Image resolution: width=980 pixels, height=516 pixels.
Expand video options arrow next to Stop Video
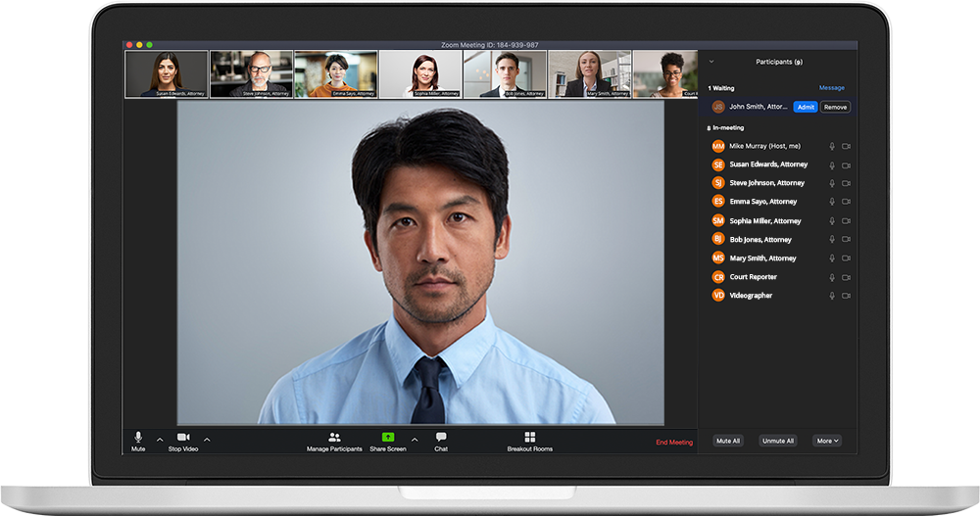click(207, 440)
